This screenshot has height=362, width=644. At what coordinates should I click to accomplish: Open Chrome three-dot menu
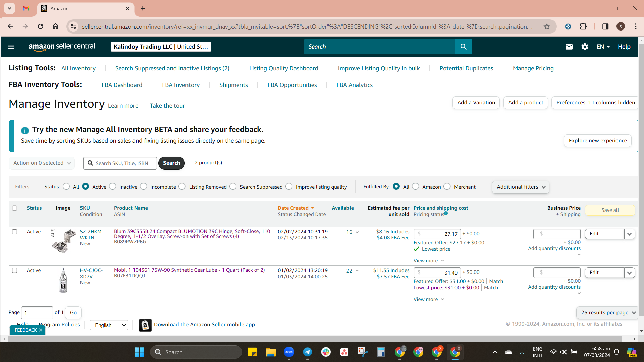click(x=636, y=26)
